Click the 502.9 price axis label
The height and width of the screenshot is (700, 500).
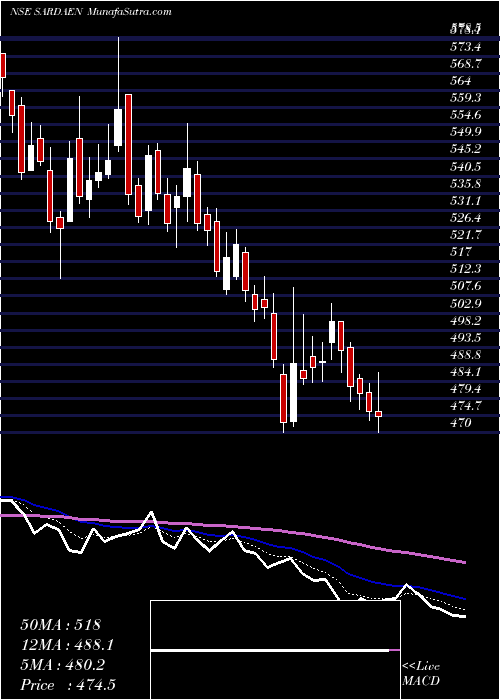tap(466, 303)
